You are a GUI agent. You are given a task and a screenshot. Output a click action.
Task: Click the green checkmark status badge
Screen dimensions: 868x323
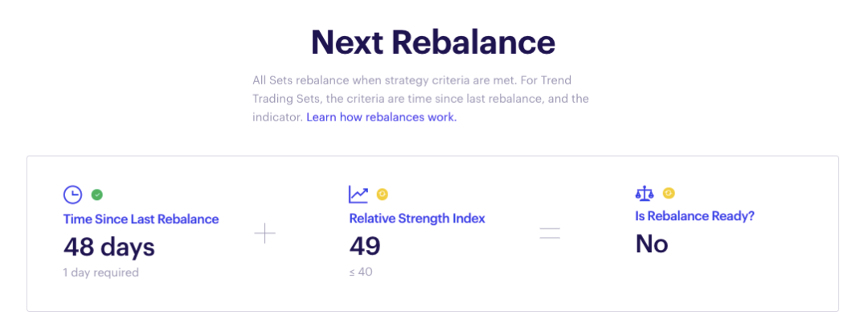coord(97,194)
